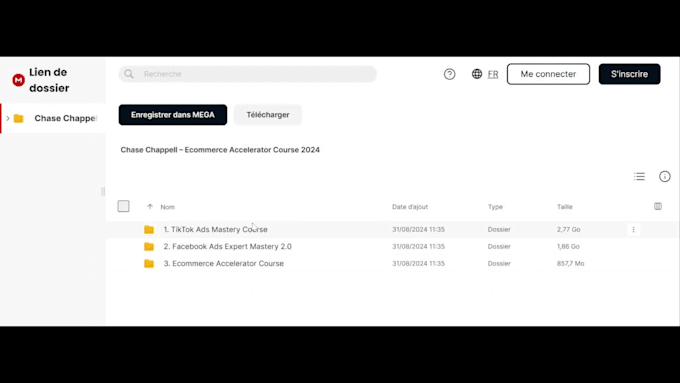Open the info panel icon

point(664,177)
